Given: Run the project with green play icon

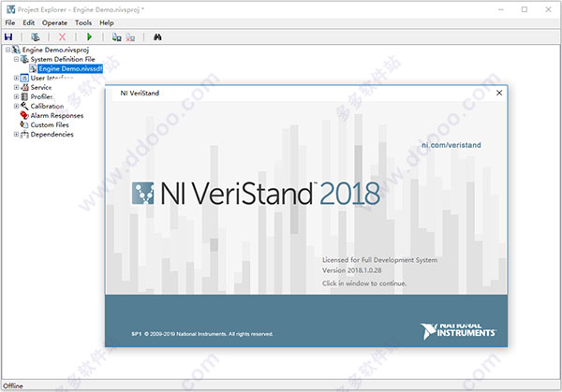Looking at the screenshot, I should (x=90, y=36).
